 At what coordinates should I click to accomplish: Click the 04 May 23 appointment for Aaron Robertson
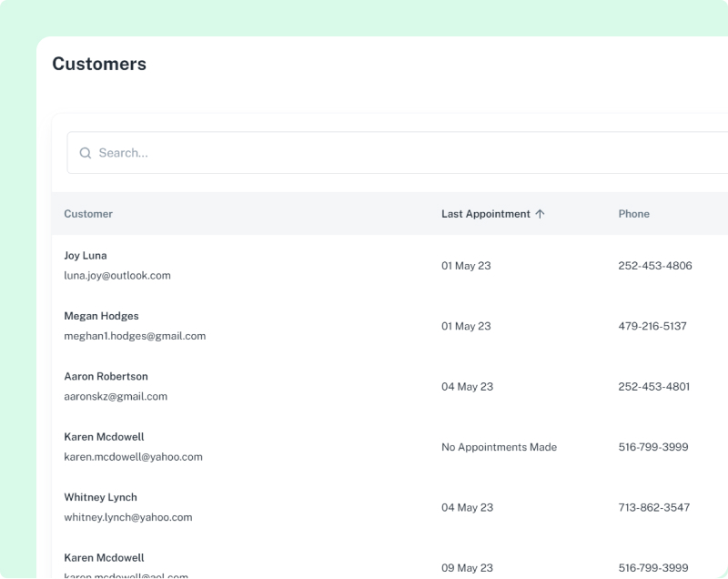(467, 386)
